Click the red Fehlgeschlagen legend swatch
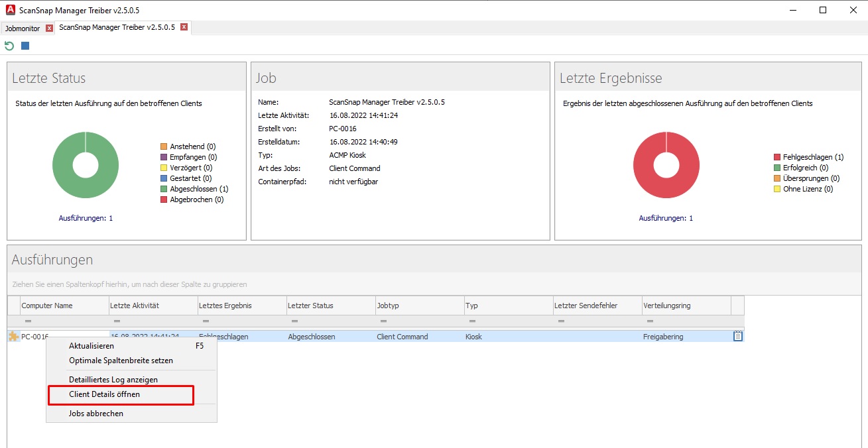The height and width of the screenshot is (448, 868). tap(777, 157)
